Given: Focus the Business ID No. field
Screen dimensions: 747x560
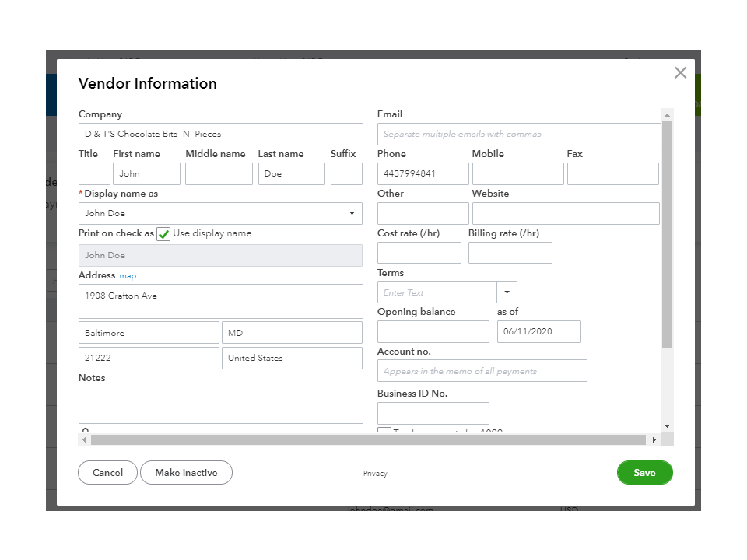Looking at the screenshot, I should [433, 413].
